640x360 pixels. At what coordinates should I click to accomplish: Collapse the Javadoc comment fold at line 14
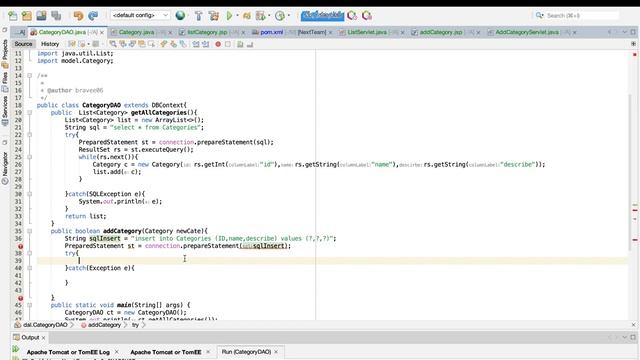pyautogui.click(x=29, y=76)
